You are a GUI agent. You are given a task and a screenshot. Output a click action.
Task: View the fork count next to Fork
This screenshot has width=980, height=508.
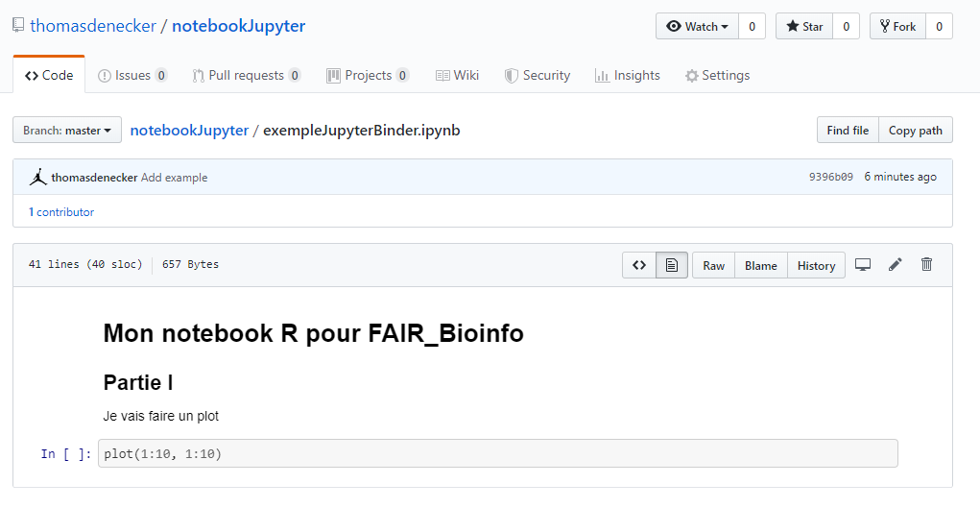pyautogui.click(x=939, y=26)
